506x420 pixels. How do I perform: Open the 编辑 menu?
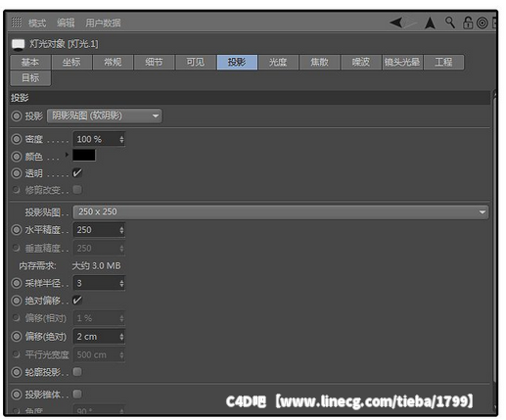pos(66,23)
